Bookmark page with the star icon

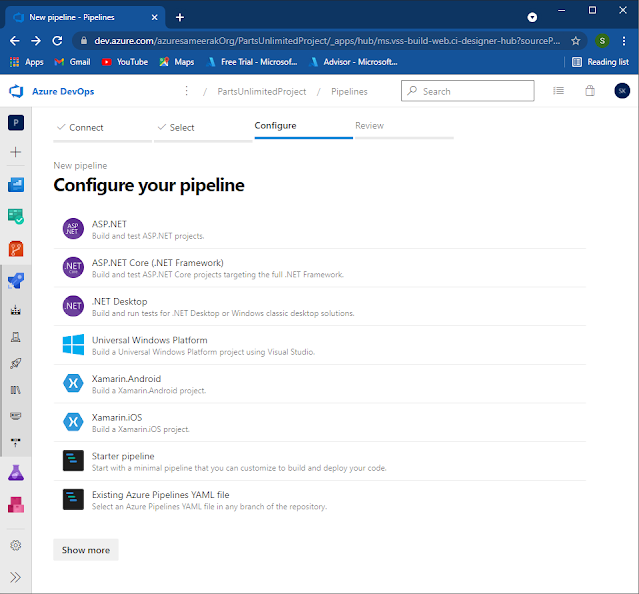click(x=575, y=41)
